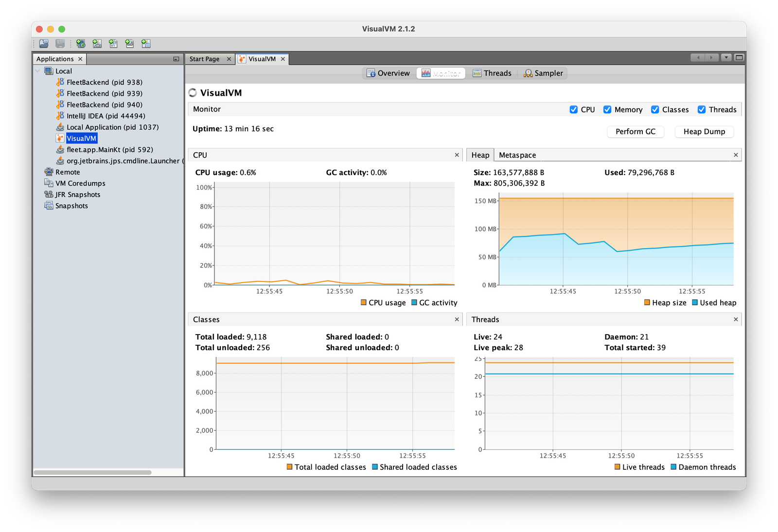Click the 'Uptime: 13 min 16 sec' text
778x532 pixels.
[233, 129]
